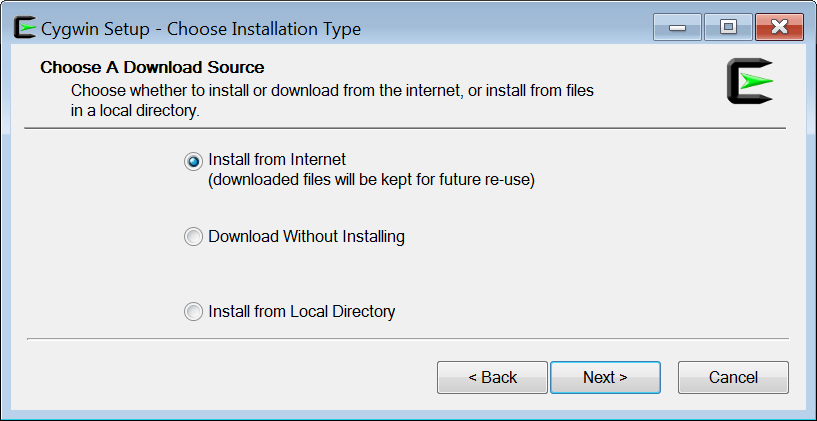Select Install from Local Directory radio circle
The image size is (817, 421).
(x=193, y=312)
